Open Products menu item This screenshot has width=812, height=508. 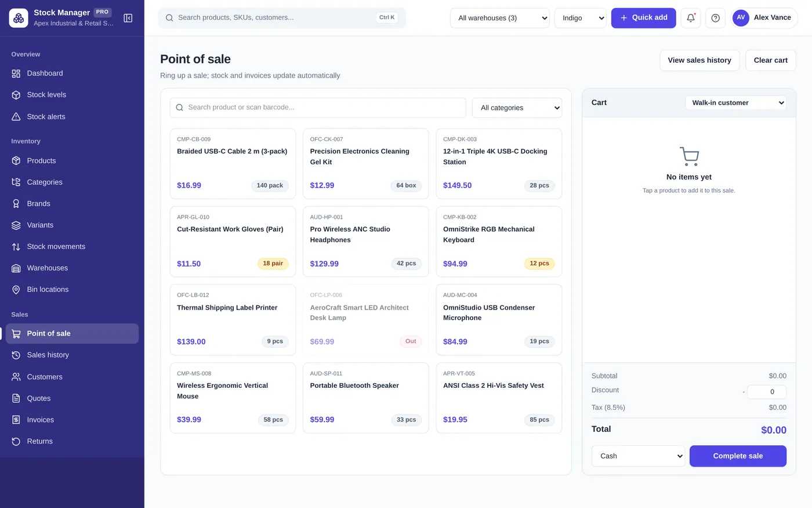[x=72, y=161]
